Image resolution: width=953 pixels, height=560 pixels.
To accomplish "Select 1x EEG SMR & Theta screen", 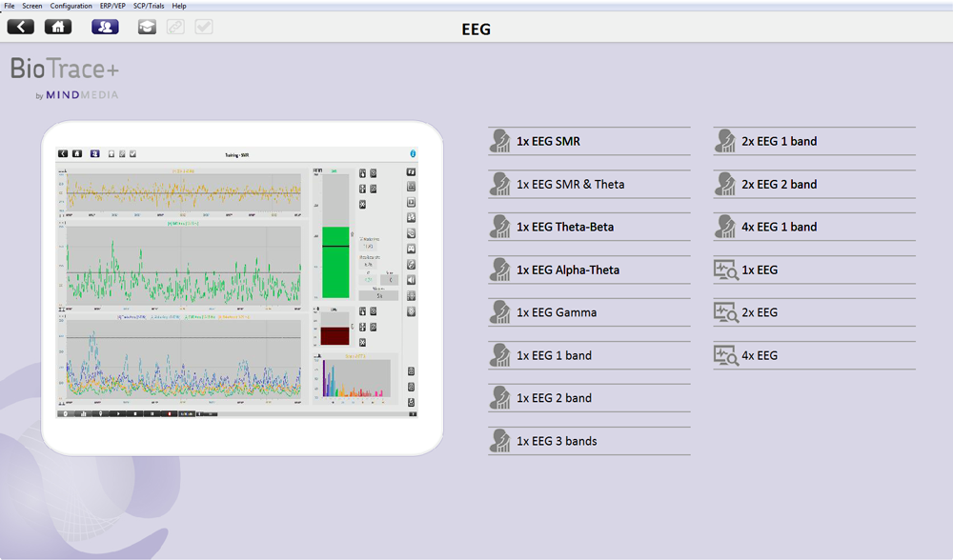I will pyautogui.click(x=589, y=184).
